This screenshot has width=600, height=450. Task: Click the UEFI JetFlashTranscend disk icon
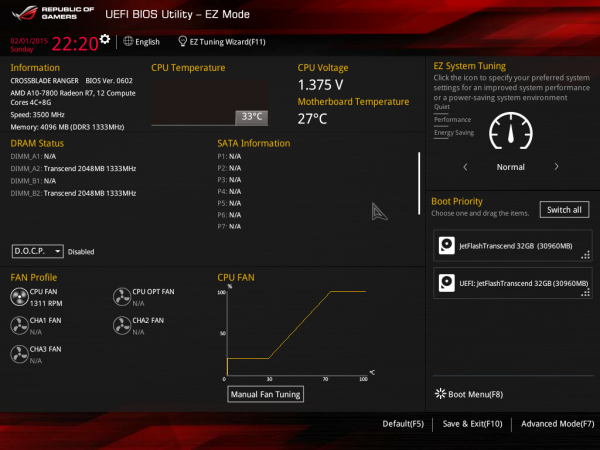(447, 283)
